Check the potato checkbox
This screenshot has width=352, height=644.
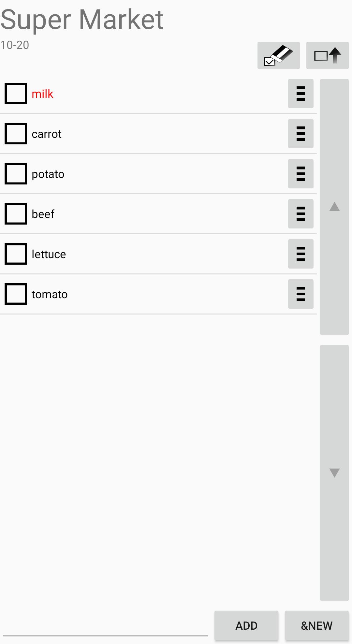[x=16, y=174]
